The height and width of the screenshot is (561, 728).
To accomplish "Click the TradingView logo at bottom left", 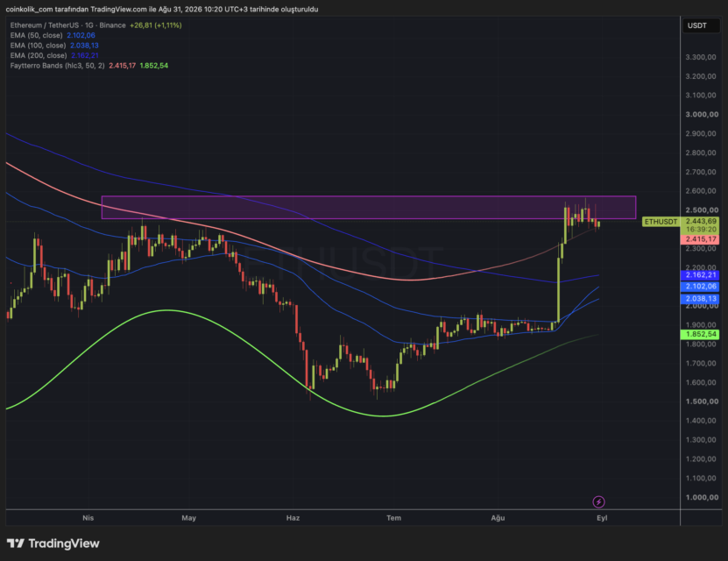I will [x=53, y=543].
